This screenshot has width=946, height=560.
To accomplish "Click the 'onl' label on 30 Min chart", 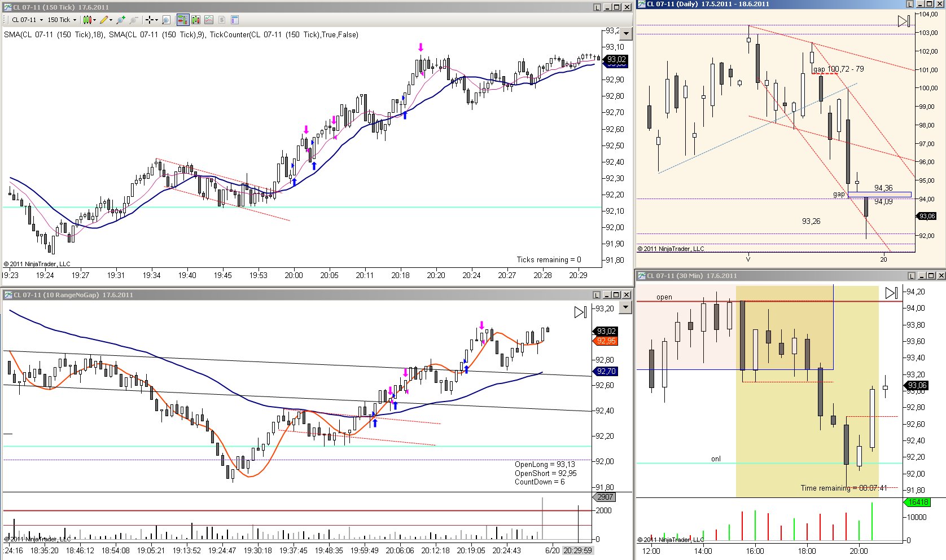I will point(716,458).
